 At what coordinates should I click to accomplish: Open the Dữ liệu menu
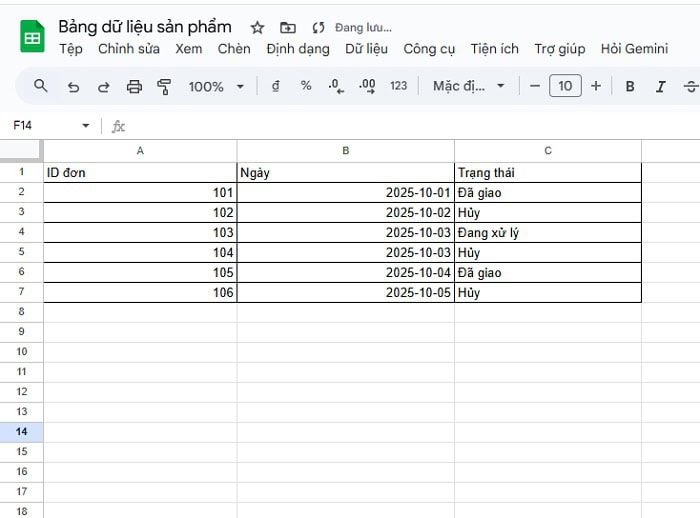point(366,49)
